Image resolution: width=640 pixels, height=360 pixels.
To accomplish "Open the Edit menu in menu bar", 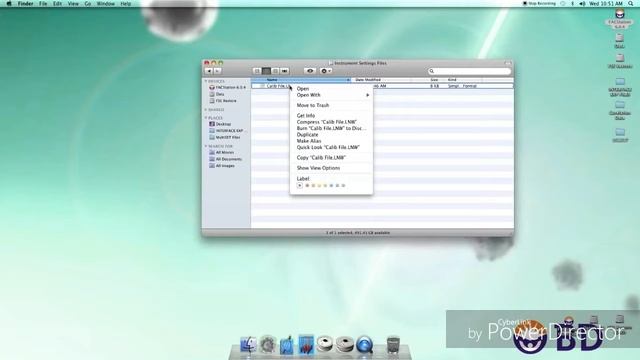I will click(58, 4).
